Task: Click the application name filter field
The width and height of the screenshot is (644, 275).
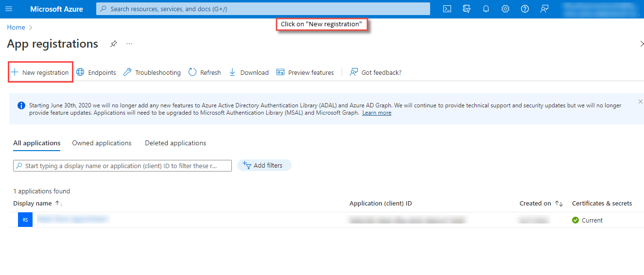Action: (122, 166)
